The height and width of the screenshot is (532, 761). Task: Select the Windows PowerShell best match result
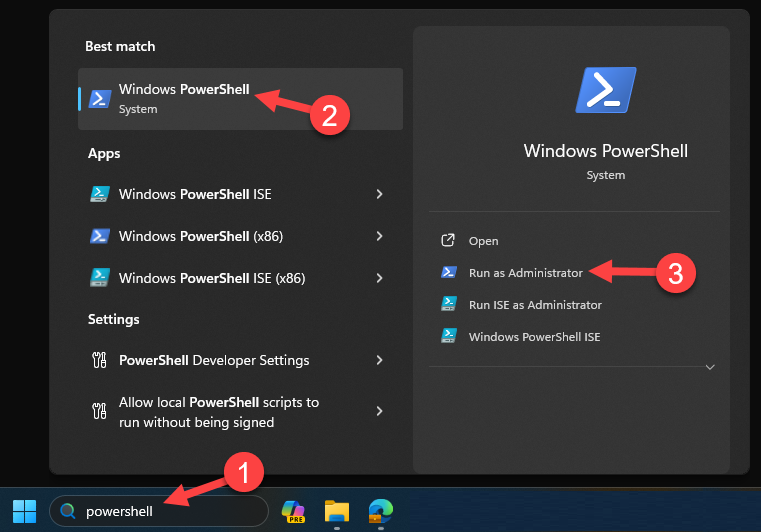click(x=240, y=99)
